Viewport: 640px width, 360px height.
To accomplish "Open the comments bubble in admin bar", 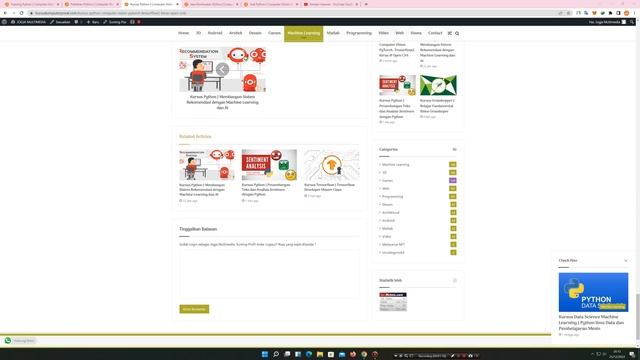I will [78, 22].
